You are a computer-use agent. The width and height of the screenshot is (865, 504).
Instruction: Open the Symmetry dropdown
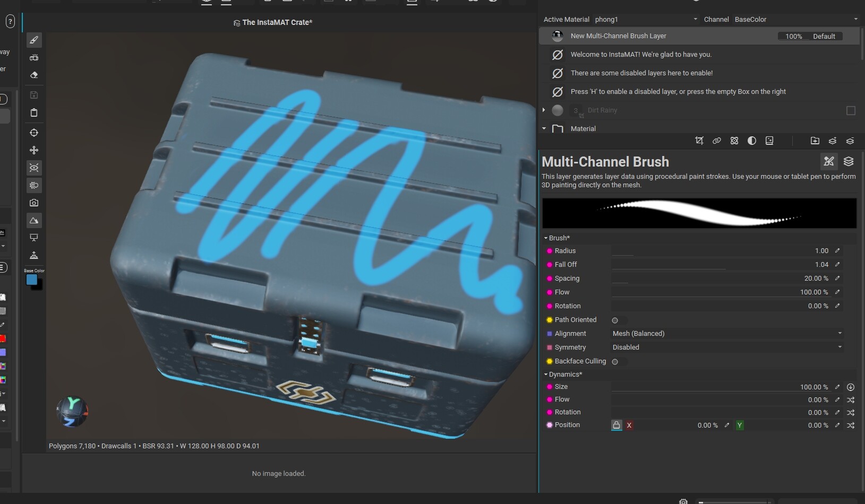(727, 347)
